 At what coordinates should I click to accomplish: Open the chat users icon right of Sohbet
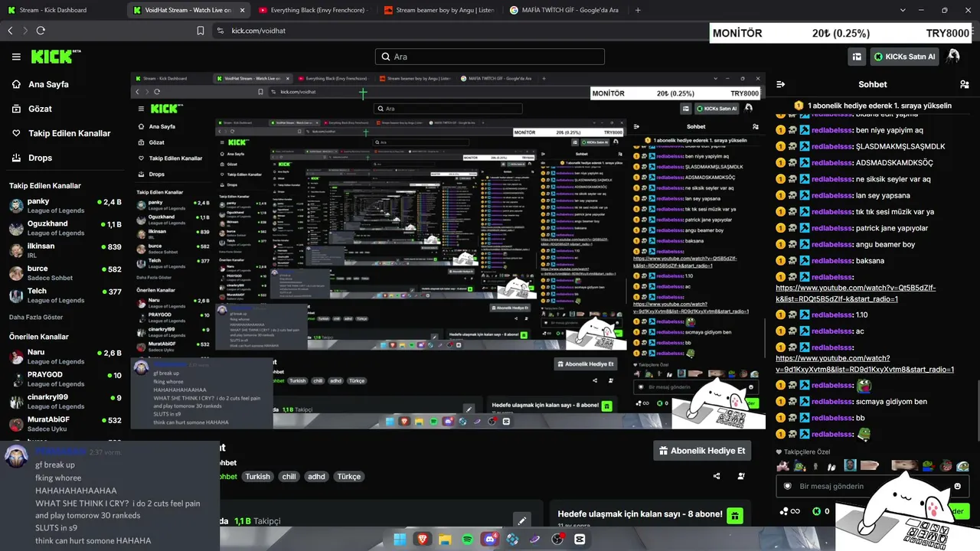click(x=964, y=84)
